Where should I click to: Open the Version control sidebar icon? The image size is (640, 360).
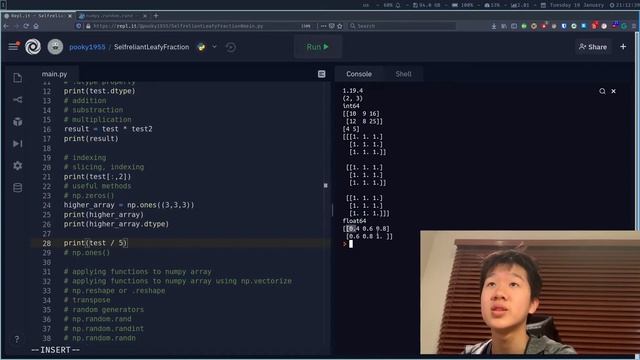(18, 100)
